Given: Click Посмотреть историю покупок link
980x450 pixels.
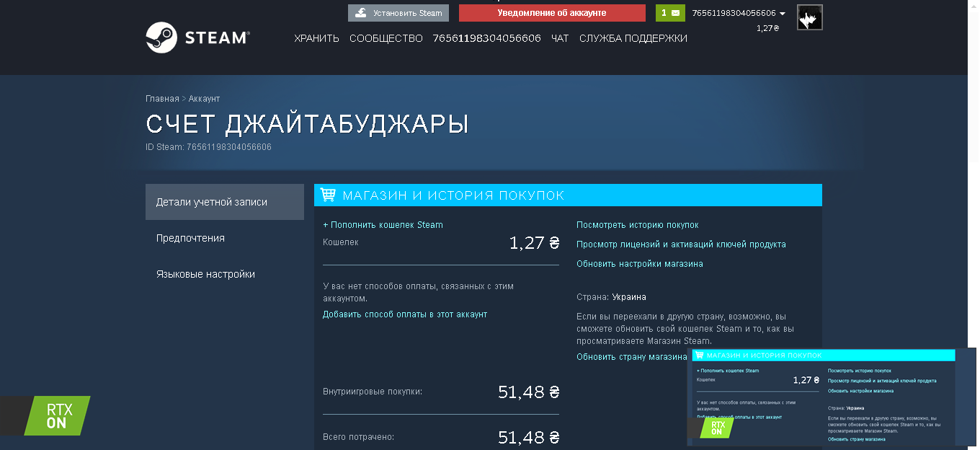Looking at the screenshot, I should (x=637, y=225).
